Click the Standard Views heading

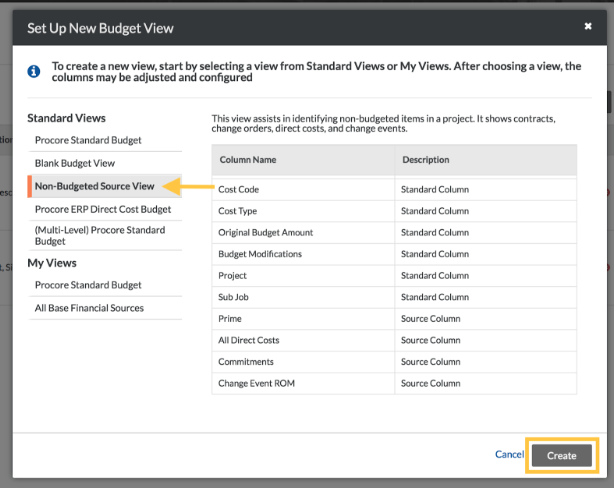(x=66, y=118)
